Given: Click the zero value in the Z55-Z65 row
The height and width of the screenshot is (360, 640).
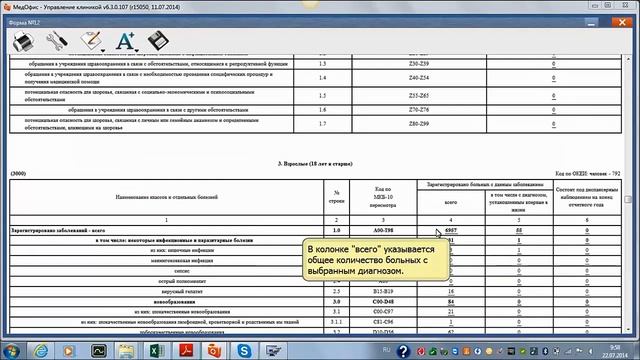Looking at the screenshot, I should coord(553,96).
